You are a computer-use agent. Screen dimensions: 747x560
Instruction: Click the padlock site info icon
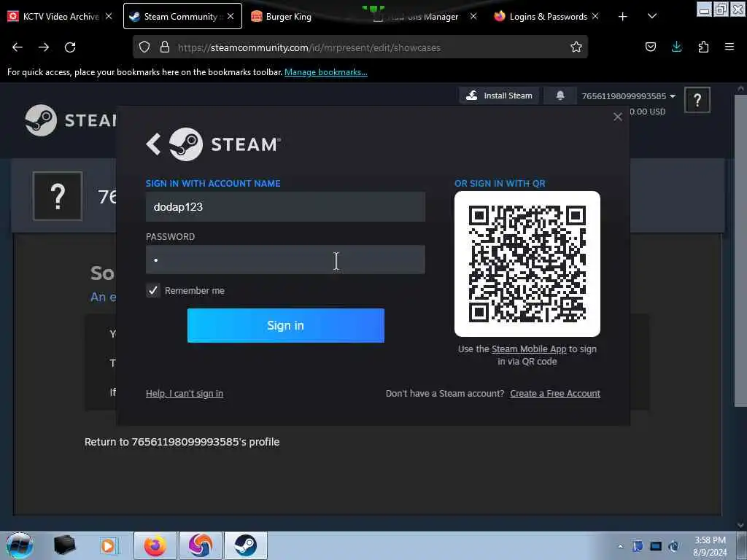165,47
